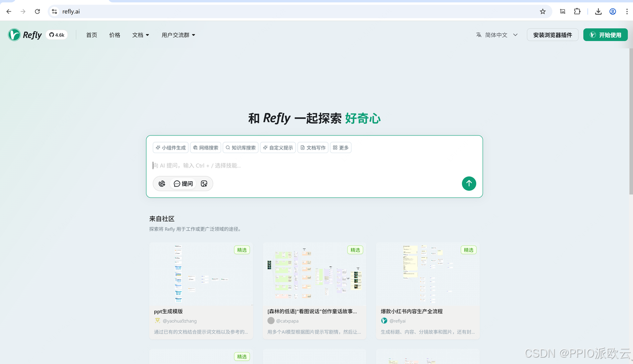Open the Chrome profile avatar
Viewport: 633px width, 364px height.
(x=613, y=11)
